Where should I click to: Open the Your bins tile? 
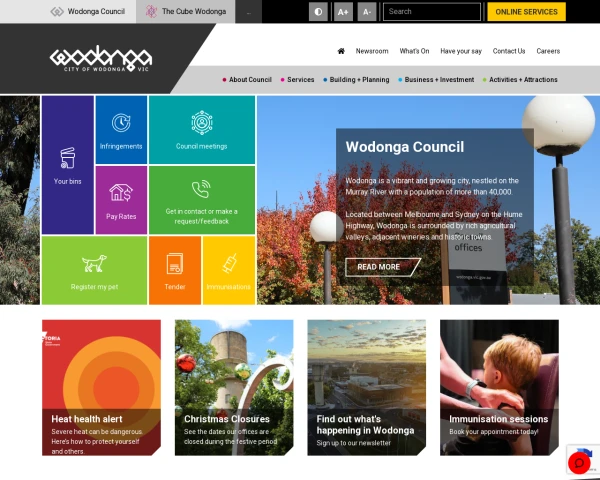(x=68, y=165)
